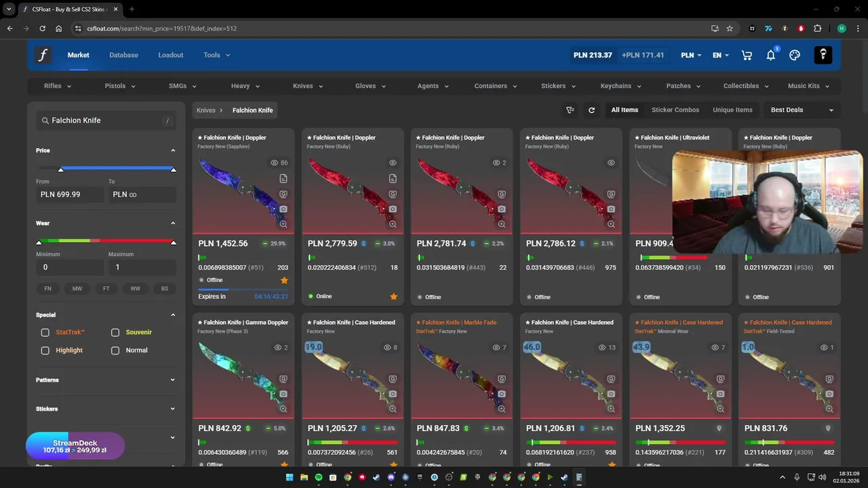
Task: Click the location pin on PLN 831.76 card
Action: (x=828, y=428)
